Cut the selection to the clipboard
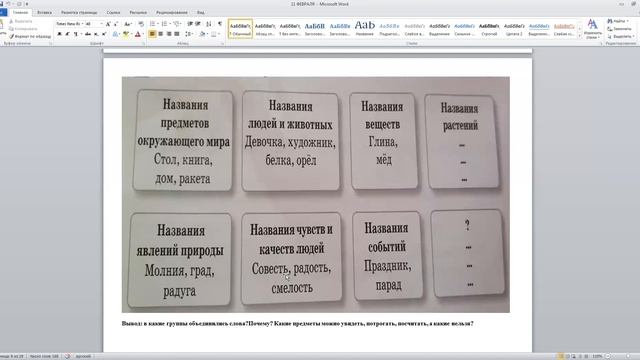This screenshot has width=640, height=360. 21,21
